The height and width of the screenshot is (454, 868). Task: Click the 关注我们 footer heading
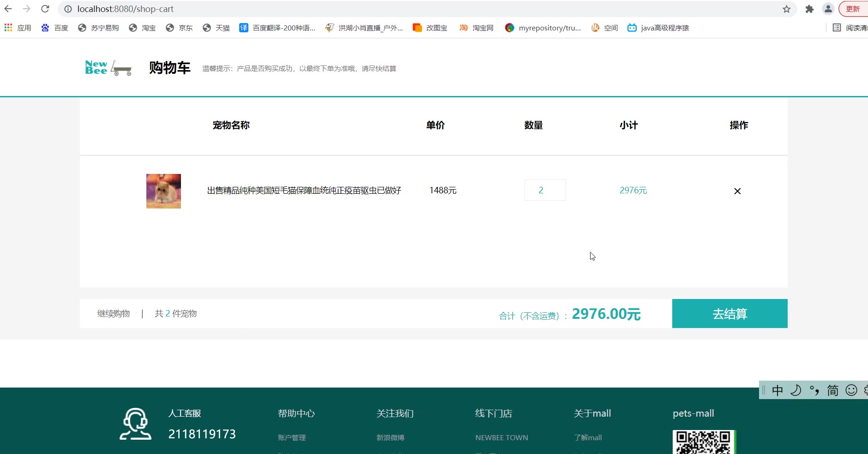tap(395, 413)
